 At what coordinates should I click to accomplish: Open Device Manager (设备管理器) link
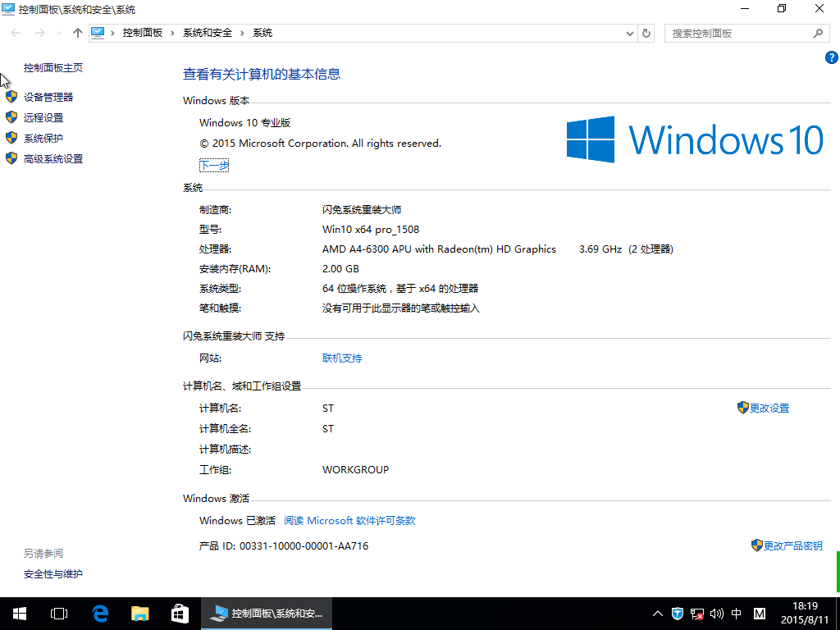[x=48, y=97]
